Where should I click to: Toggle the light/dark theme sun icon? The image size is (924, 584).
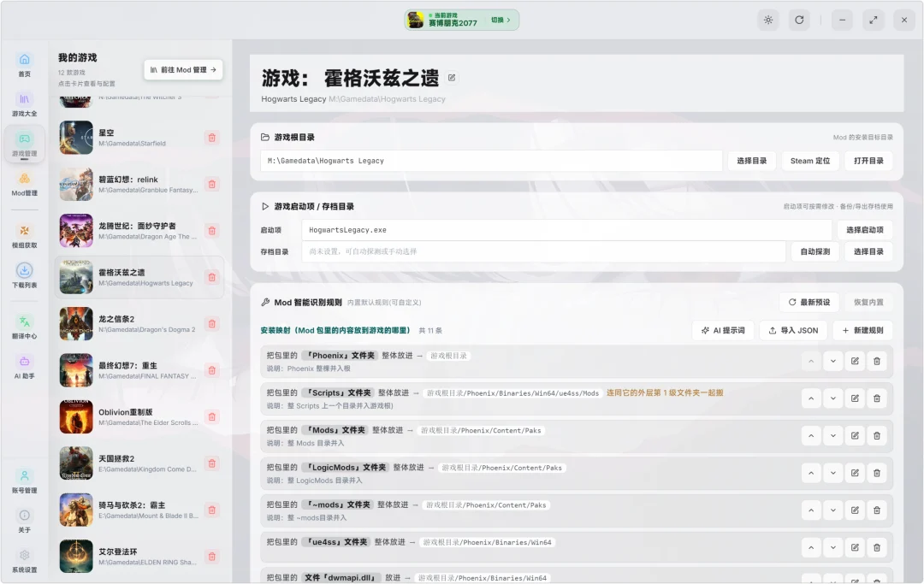(x=768, y=20)
